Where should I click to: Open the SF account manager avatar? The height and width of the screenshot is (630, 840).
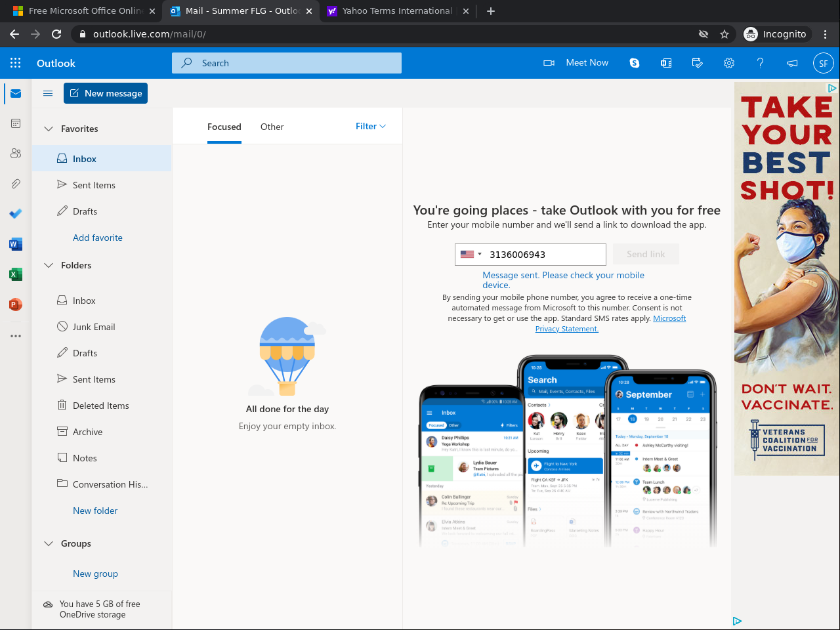(x=824, y=63)
